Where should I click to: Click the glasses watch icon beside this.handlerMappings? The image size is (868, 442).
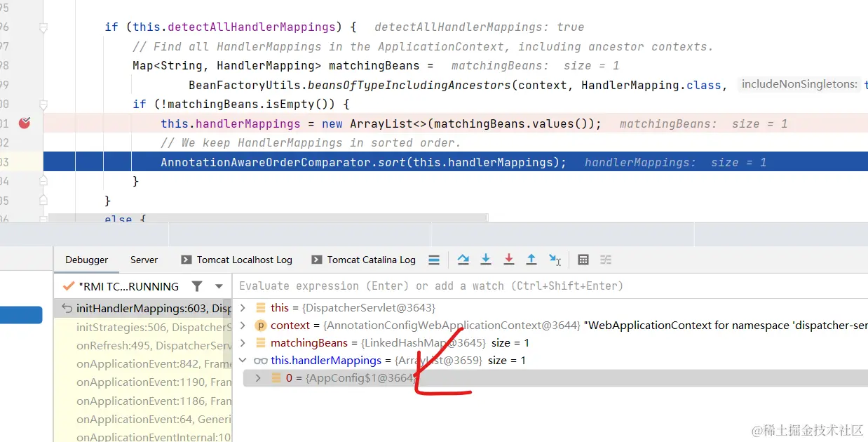pos(261,361)
